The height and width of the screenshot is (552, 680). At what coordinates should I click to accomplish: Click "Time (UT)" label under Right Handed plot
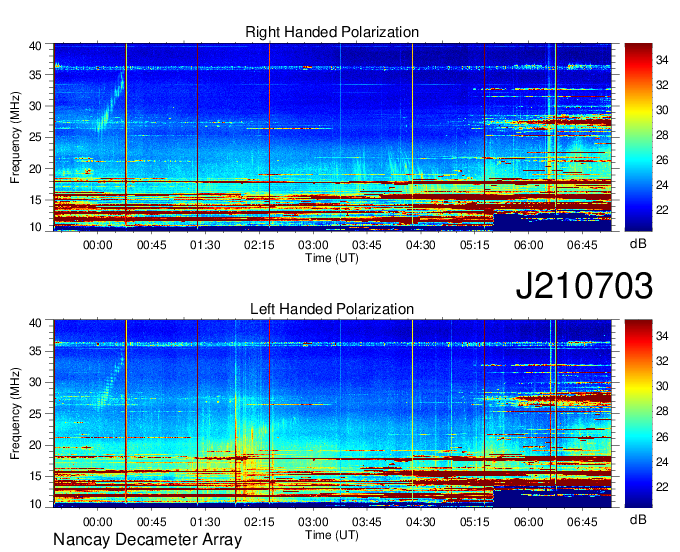332,258
